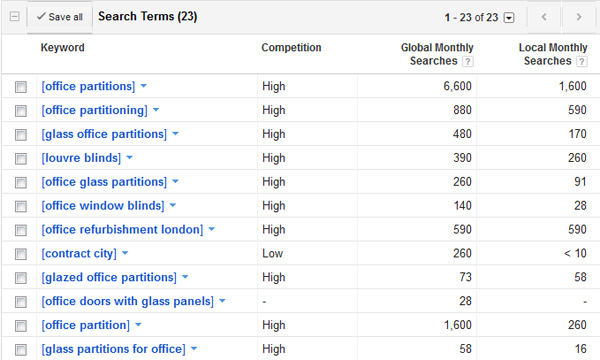Click local searches value 91
This screenshot has height=360, width=600.
[x=580, y=182]
